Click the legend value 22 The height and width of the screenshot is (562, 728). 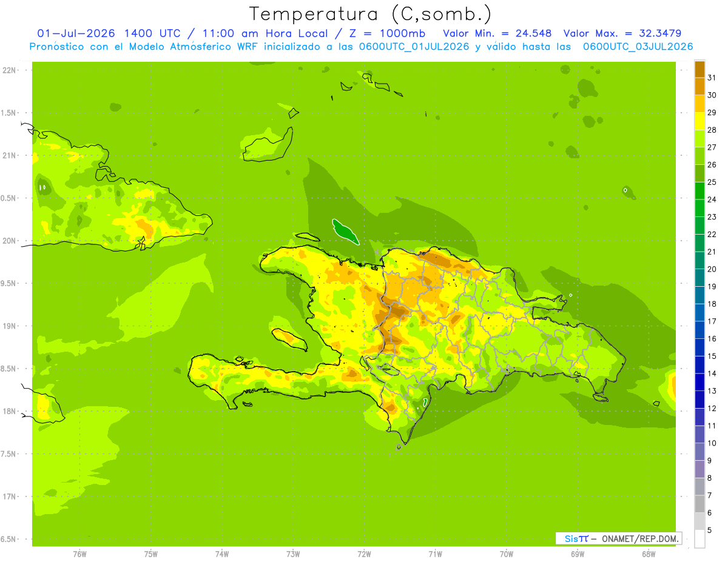coord(712,234)
